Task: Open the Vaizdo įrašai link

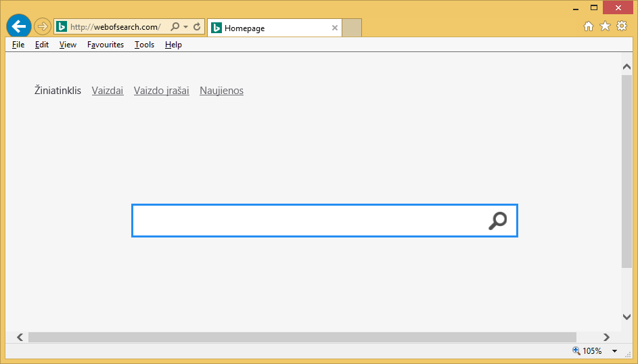Action: tap(162, 91)
